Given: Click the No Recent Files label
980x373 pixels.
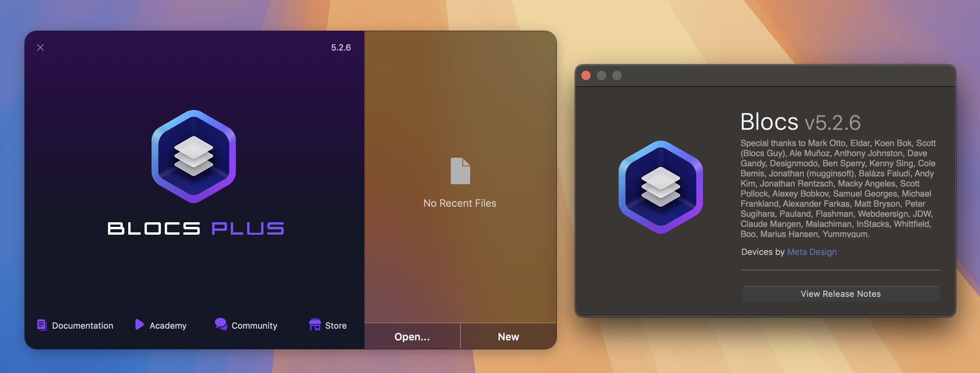Looking at the screenshot, I should [x=460, y=203].
